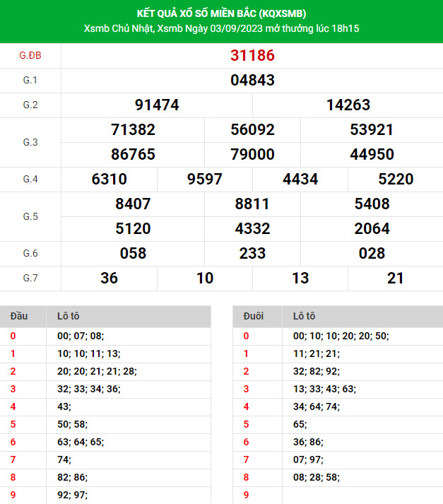Click Đầu row 32; 33; 34; 36;
Viewport: 443px width, 504px height.
[105, 389]
